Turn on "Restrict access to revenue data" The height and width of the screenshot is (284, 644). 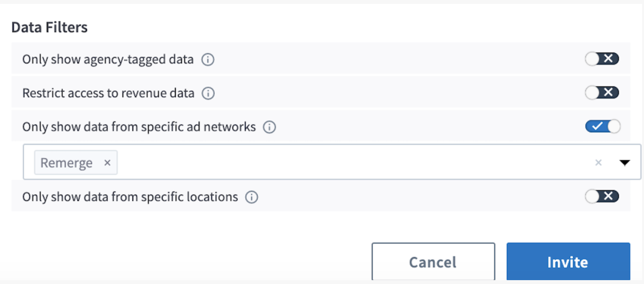pos(602,92)
